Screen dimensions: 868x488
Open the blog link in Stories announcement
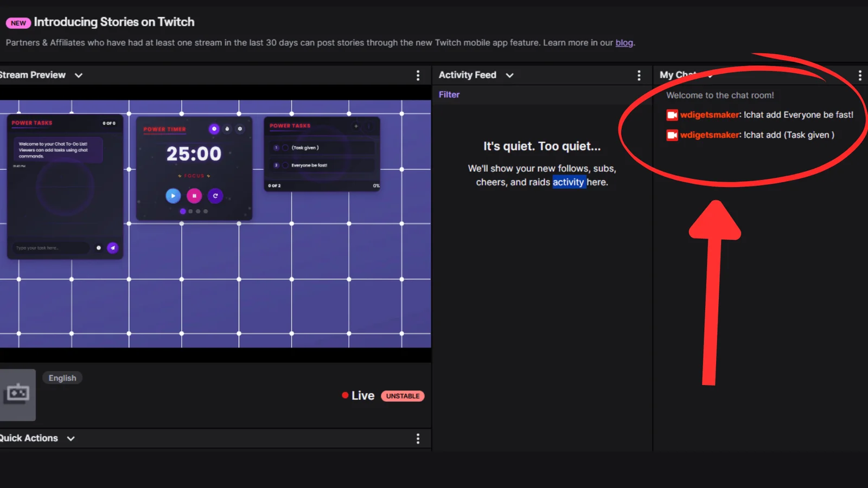[x=624, y=43]
